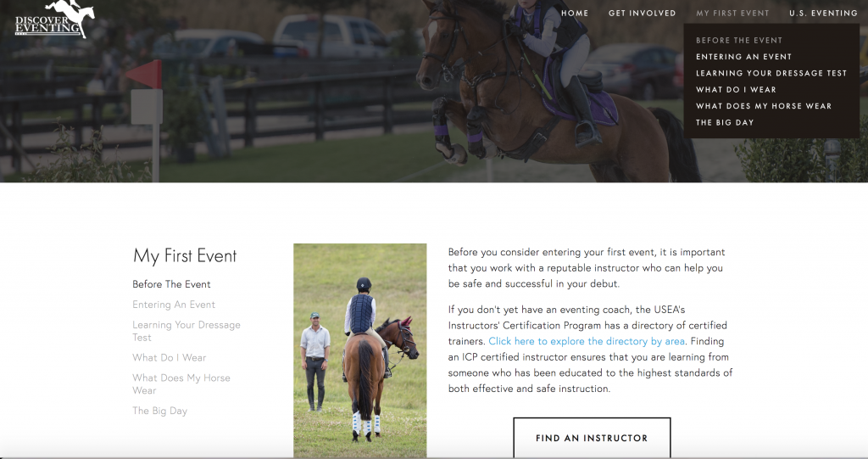Click the Find An Instructor button

coord(592,438)
